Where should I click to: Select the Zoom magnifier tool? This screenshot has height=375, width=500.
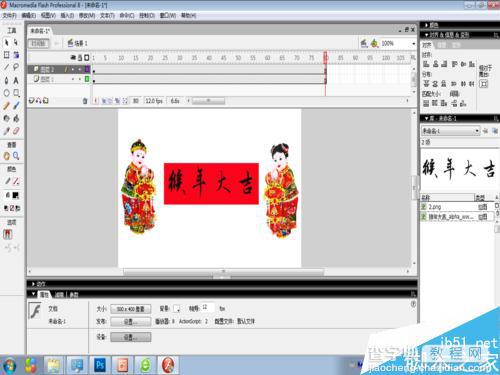coord(16,156)
